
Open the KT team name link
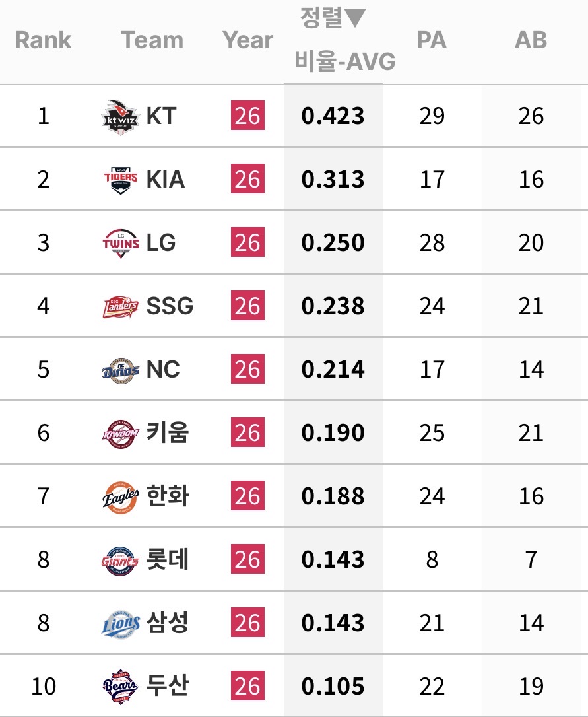(x=162, y=116)
